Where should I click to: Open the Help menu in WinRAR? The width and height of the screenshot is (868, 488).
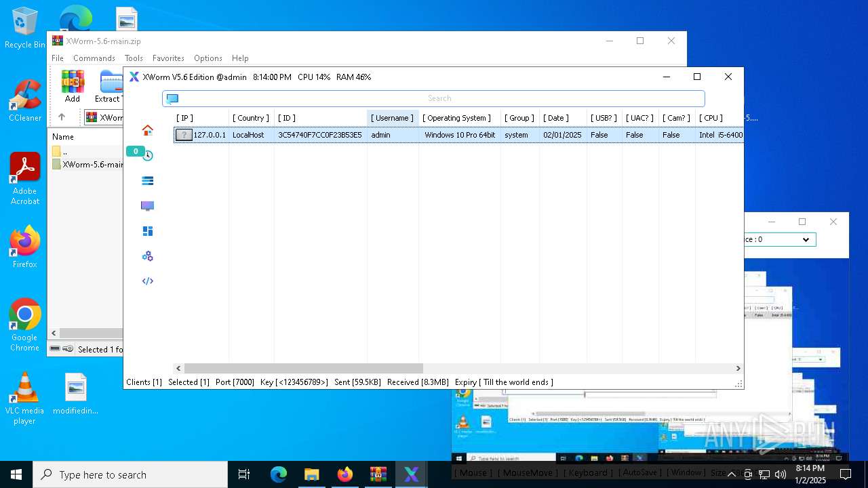pyautogui.click(x=240, y=58)
